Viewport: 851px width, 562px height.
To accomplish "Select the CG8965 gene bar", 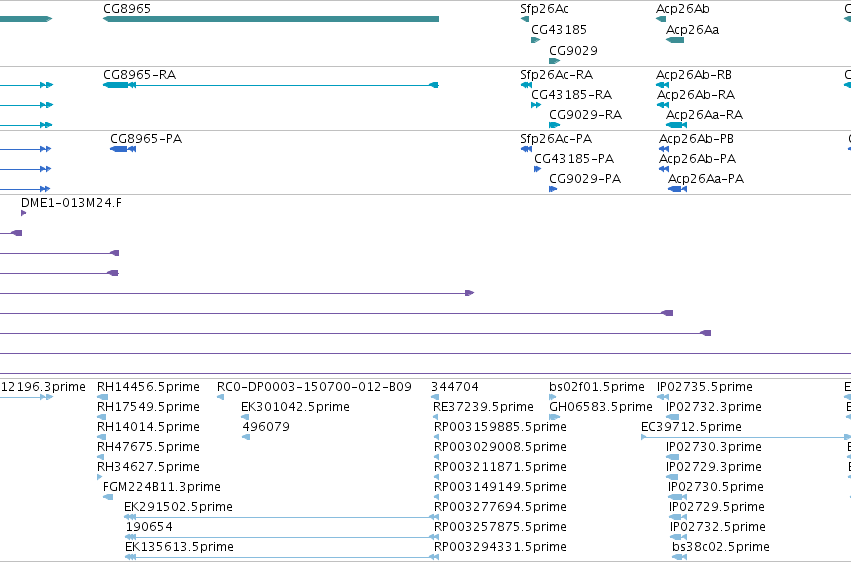I will pyautogui.click(x=271, y=19).
